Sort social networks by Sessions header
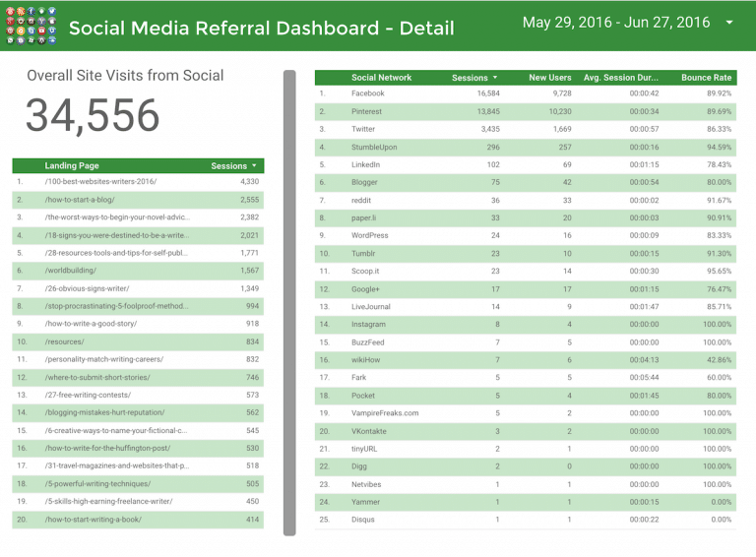This screenshot has height=557, width=756. [474, 78]
